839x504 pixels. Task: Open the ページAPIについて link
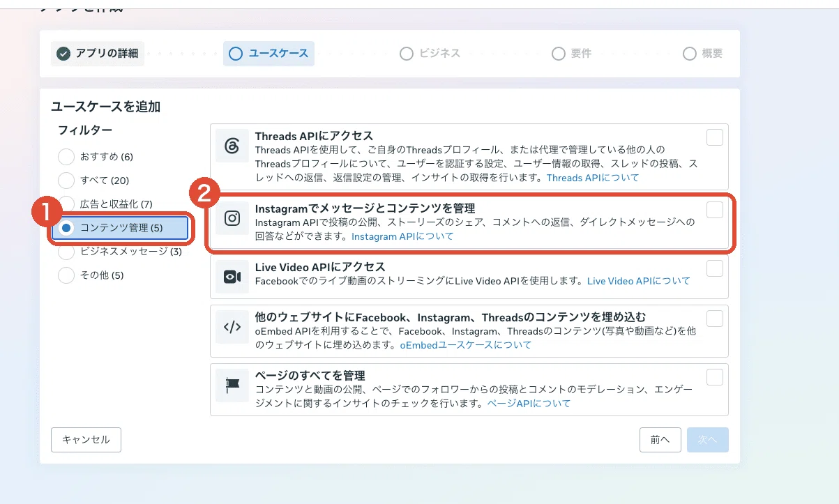tap(529, 404)
